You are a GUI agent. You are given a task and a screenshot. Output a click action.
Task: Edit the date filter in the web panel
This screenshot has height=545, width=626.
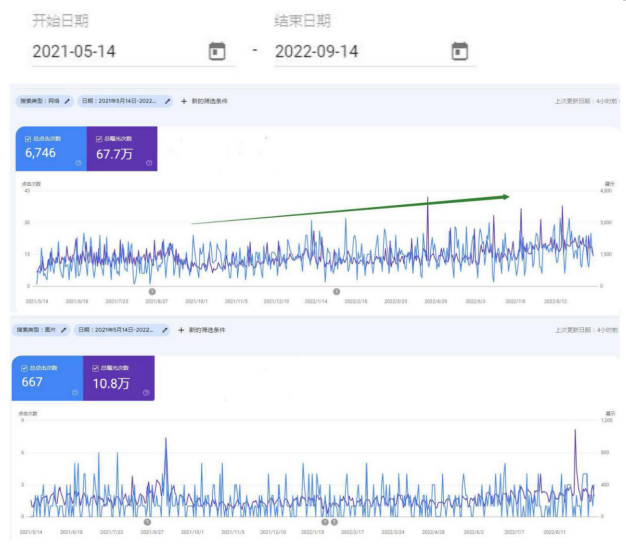[x=168, y=101]
